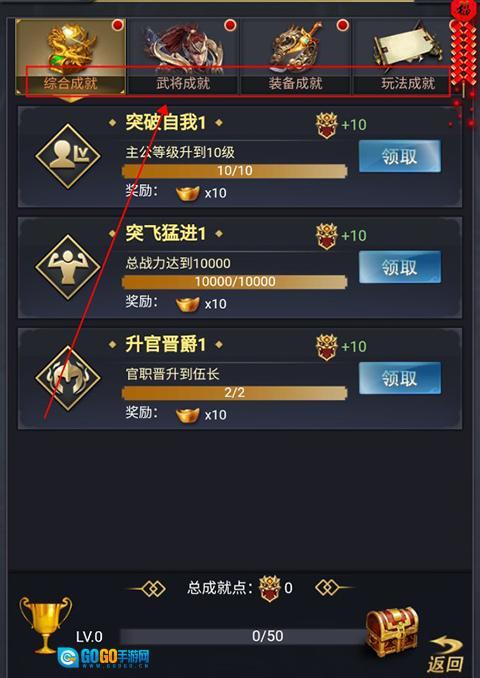The image size is (480, 678).
Task: Tap the gold ingot reward under 突飞猛进1
Action: click(x=188, y=304)
